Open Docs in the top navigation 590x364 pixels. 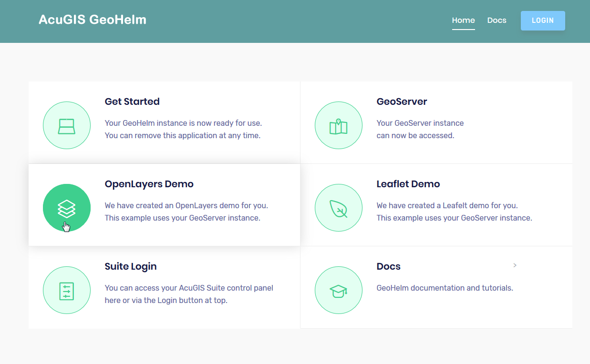pyautogui.click(x=497, y=20)
